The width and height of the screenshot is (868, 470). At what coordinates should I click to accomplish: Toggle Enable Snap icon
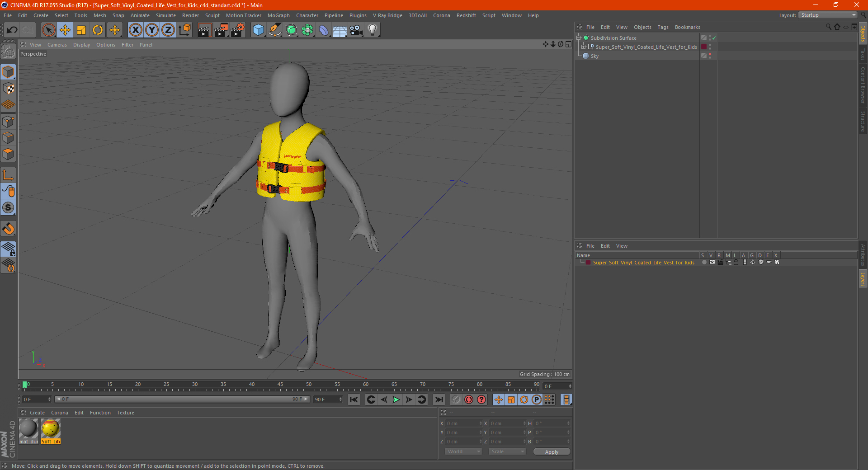pyautogui.click(x=8, y=229)
